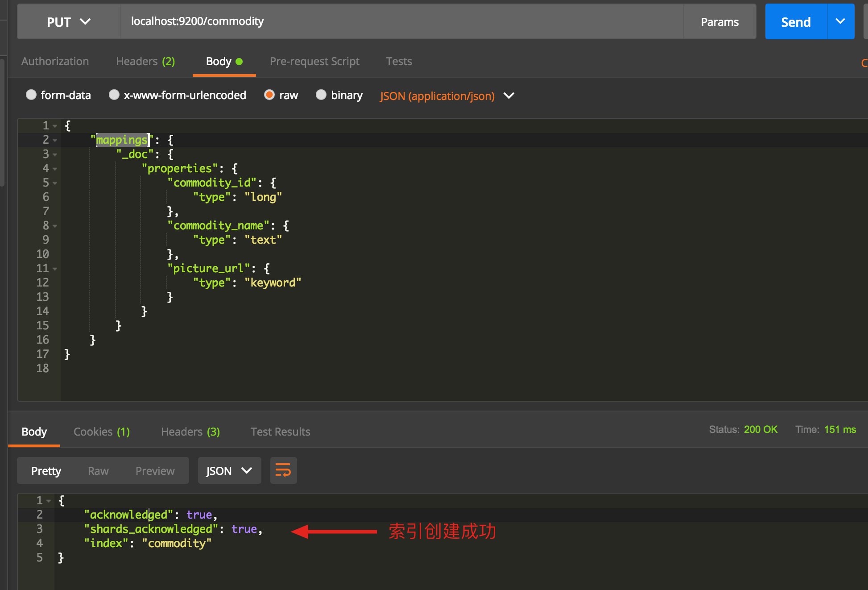Toggle the binary radio button
The height and width of the screenshot is (590, 868).
tap(322, 96)
